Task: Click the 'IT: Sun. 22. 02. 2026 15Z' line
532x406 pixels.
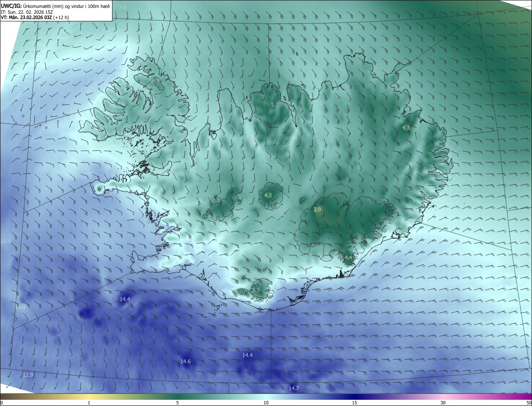Action: click(27, 12)
